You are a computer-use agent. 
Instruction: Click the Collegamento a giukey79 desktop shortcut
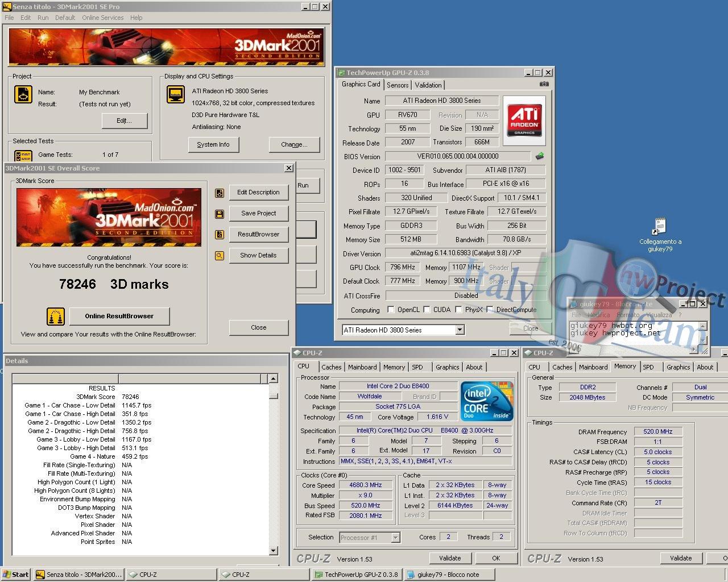point(660,235)
